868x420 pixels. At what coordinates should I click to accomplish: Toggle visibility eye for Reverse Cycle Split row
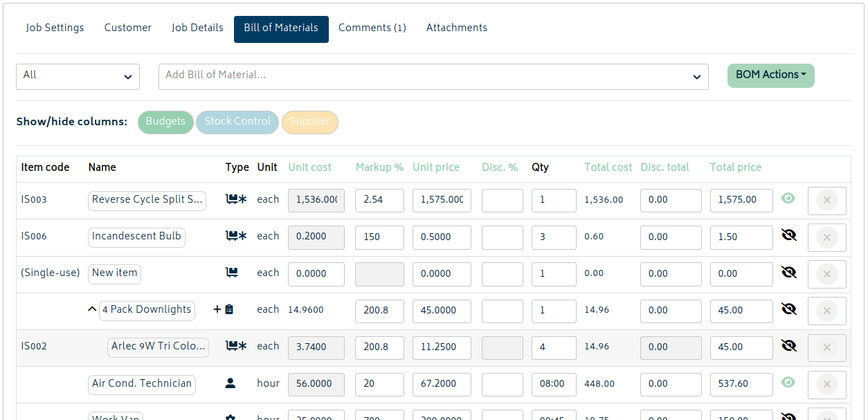point(788,199)
